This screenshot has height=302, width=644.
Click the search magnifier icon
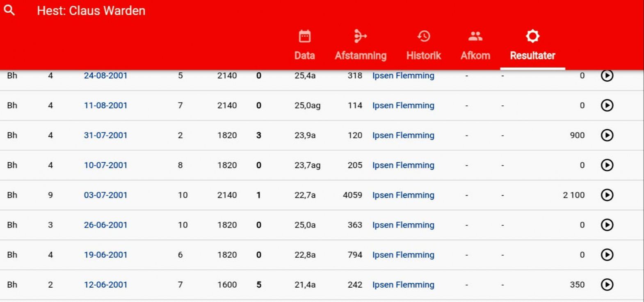coord(9,10)
